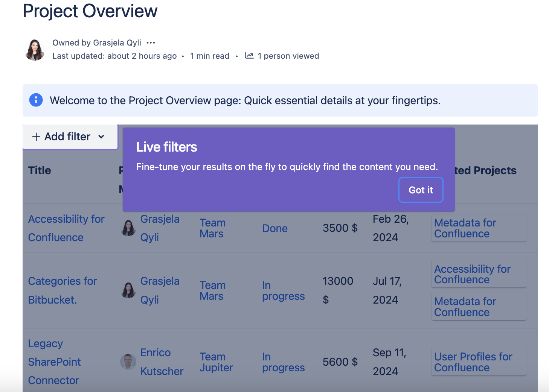Click the Enrico Kutscher user mention
This screenshot has height=392, width=549.
pyautogui.click(x=162, y=362)
